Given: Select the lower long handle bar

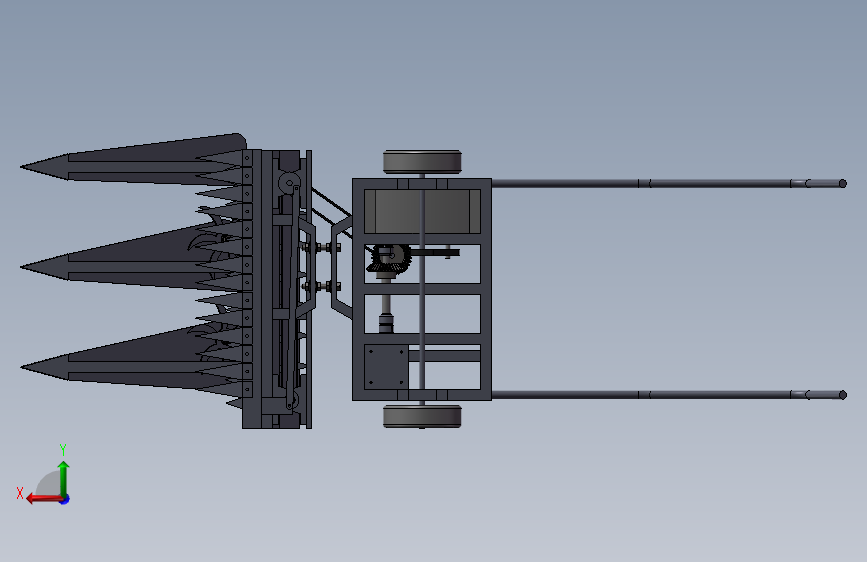Looking at the screenshot, I should point(668,395).
